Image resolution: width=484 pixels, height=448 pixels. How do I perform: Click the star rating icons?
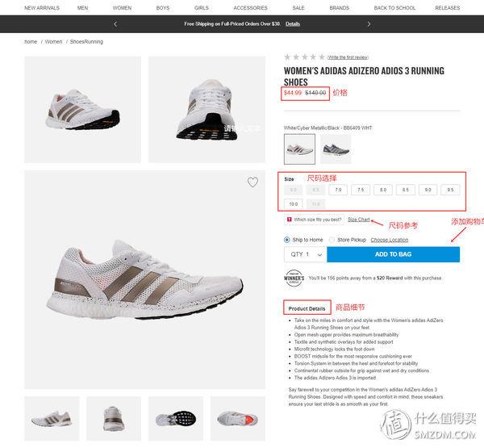304,57
